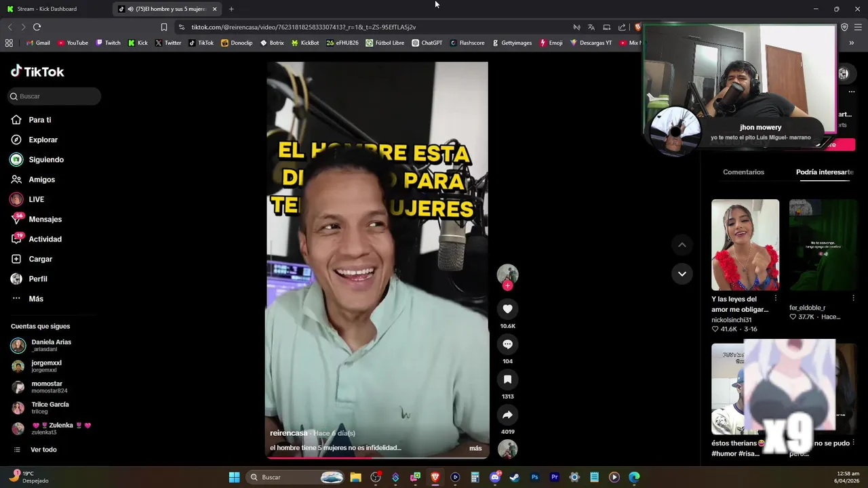Like the video with the heart icon

click(507, 309)
